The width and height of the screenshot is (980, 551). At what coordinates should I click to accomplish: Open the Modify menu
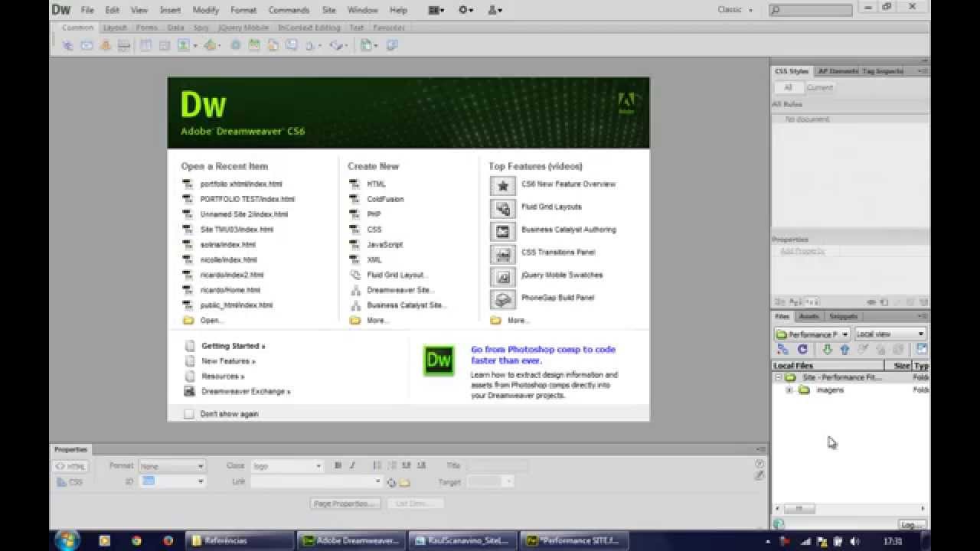205,10
